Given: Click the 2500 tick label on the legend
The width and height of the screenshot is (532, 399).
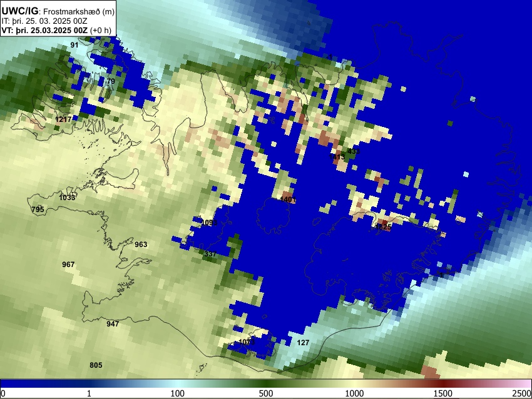Looking at the screenshot, I should 522,393.
